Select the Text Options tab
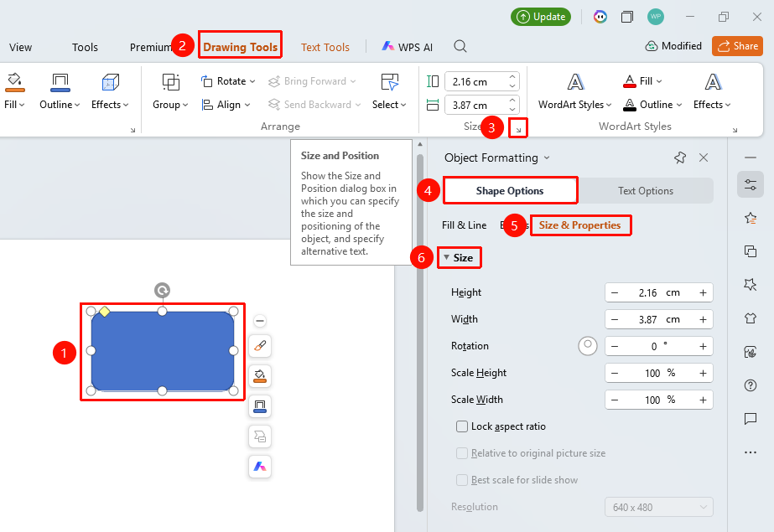 [x=646, y=191]
